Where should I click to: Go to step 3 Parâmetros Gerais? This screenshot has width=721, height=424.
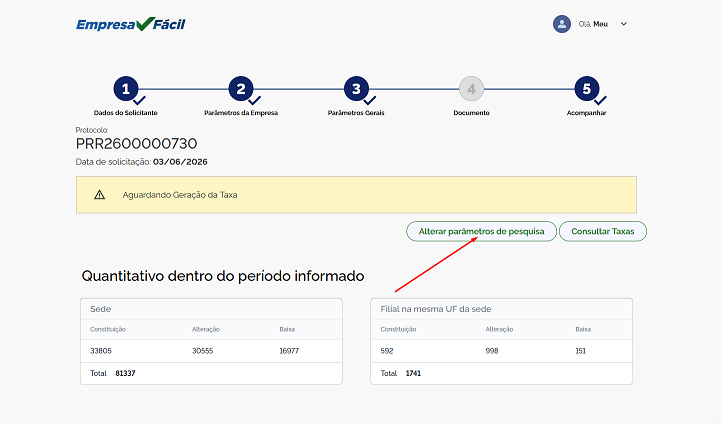pyautogui.click(x=356, y=89)
